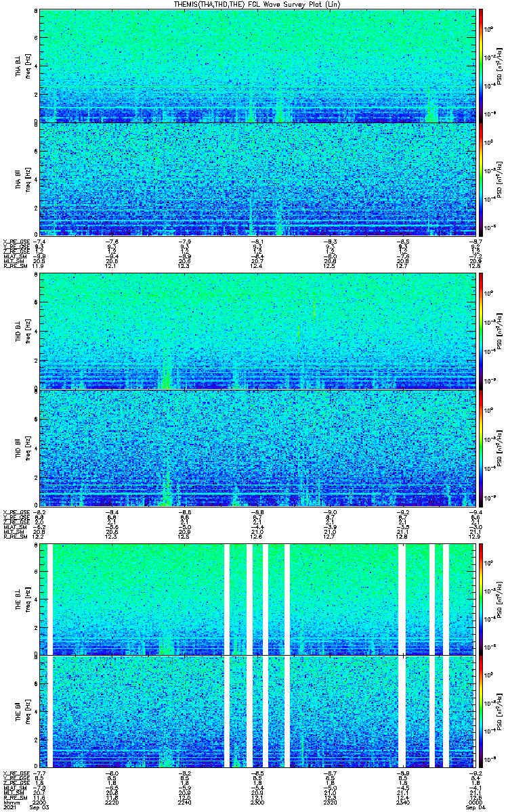The height and width of the screenshot is (812, 508).
Task: Click the 2200 time tick label
Action: click(40, 803)
